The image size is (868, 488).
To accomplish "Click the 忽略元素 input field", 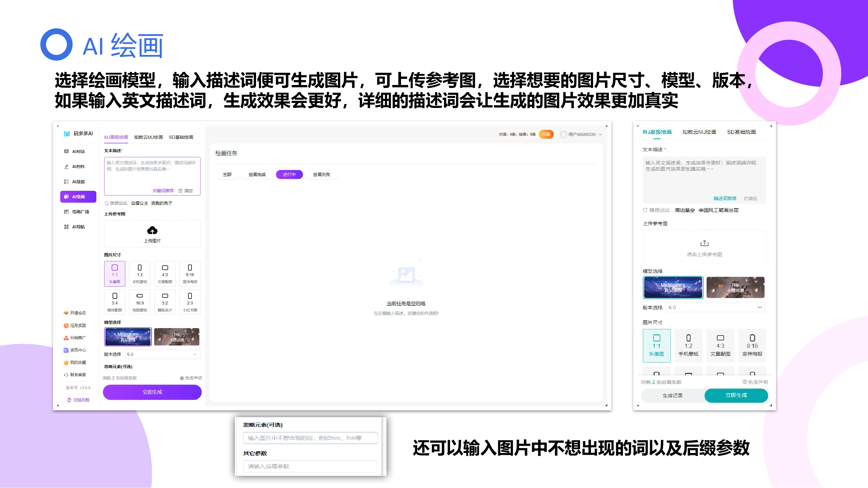I will click(x=310, y=438).
